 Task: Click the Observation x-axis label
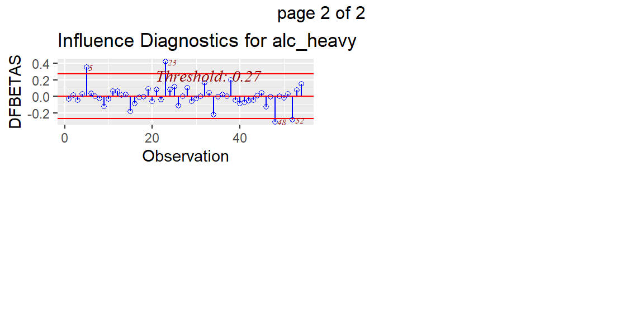[x=185, y=156]
